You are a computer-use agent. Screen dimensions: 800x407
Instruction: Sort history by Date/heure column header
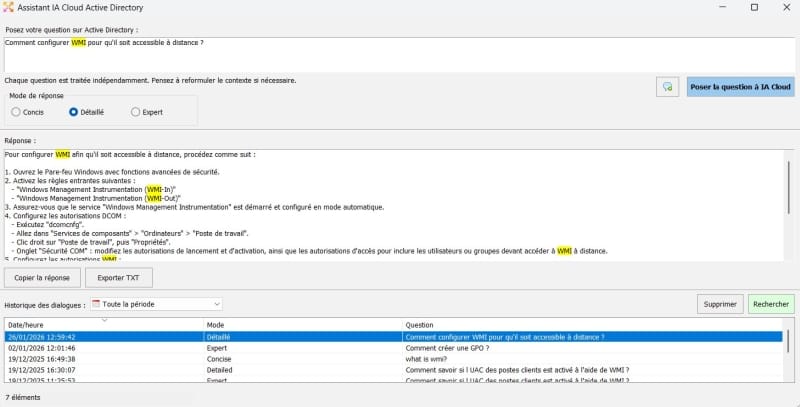(30, 325)
